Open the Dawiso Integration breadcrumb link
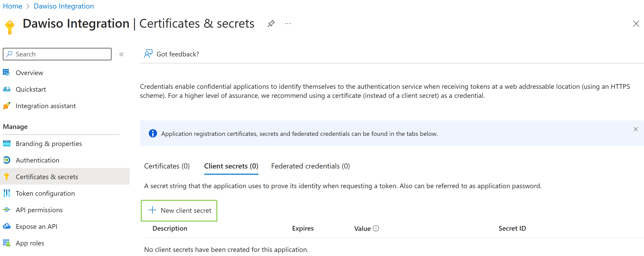Image resolution: width=644 pixels, height=256 pixels. (64, 6)
